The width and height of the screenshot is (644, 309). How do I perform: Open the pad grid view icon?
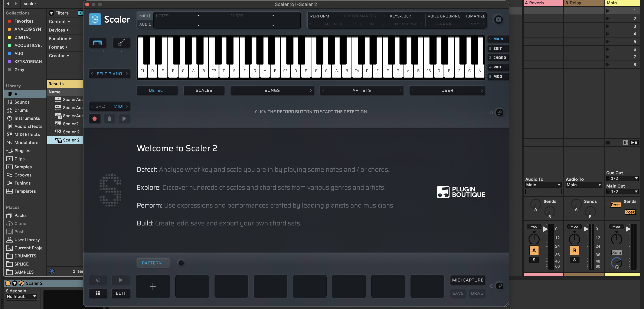pyautogui.click(x=98, y=293)
